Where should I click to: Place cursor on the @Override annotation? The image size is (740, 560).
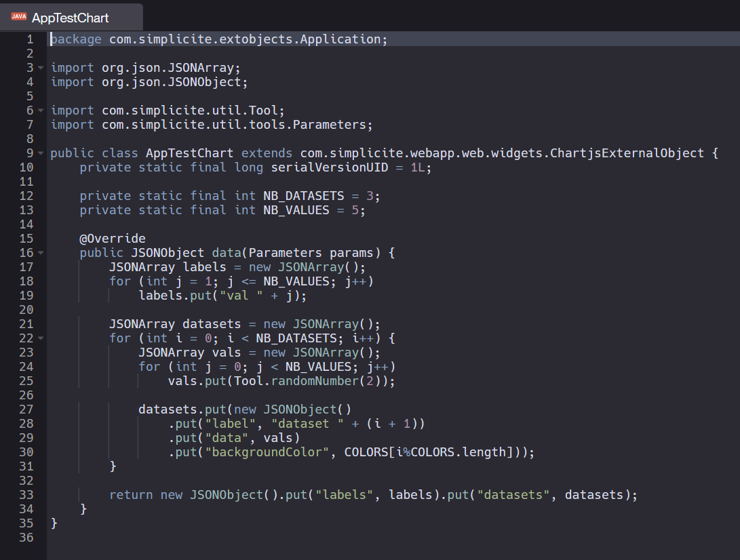tap(112, 239)
